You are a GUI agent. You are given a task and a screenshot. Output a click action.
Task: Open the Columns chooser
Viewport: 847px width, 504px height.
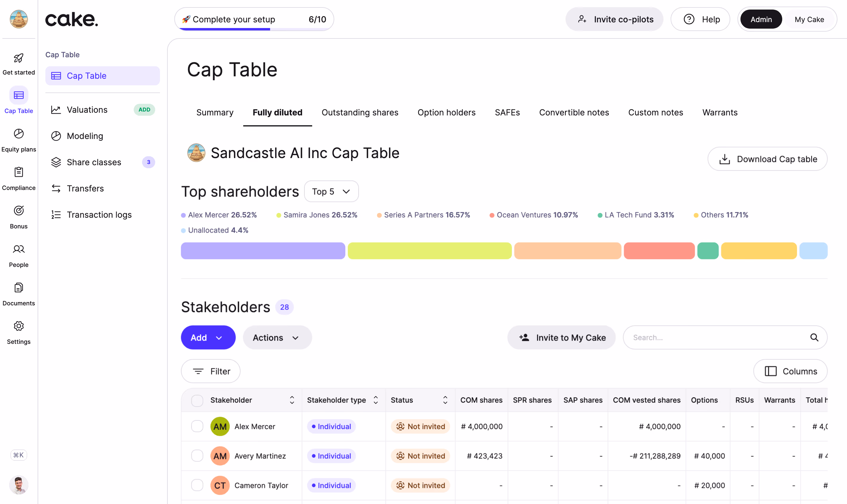(790, 371)
